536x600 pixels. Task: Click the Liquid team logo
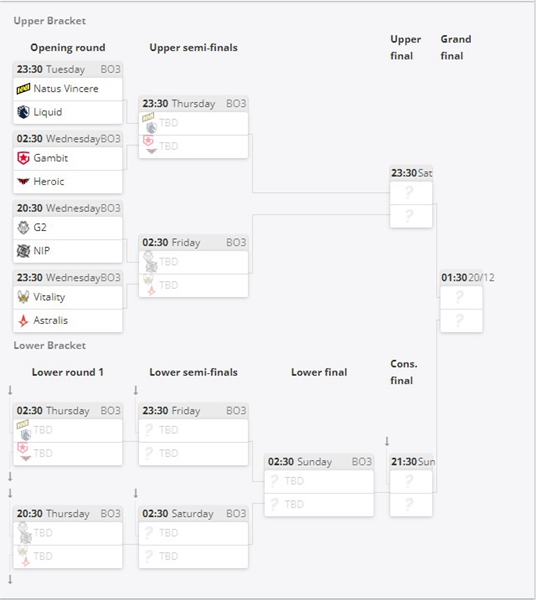pos(23,112)
